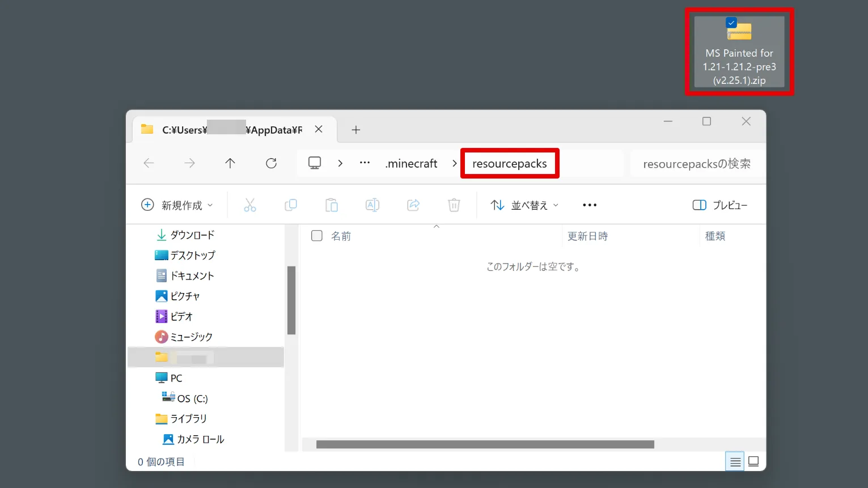This screenshot has width=868, height=488.
Task: Click the Rename icon
Action: coord(372,205)
